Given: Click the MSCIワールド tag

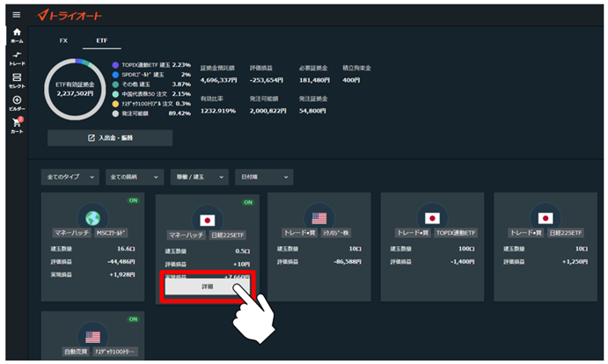Looking at the screenshot, I should coord(111,233).
